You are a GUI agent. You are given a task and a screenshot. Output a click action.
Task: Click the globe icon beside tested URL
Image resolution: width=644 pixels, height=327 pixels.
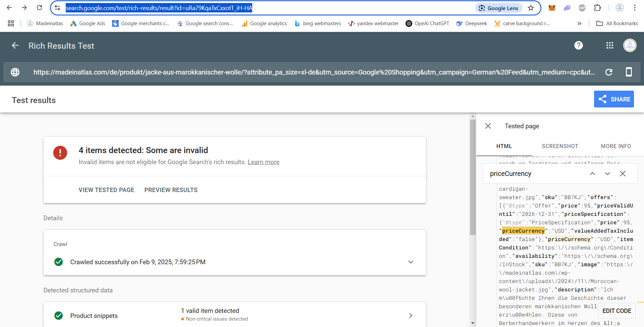15,72
